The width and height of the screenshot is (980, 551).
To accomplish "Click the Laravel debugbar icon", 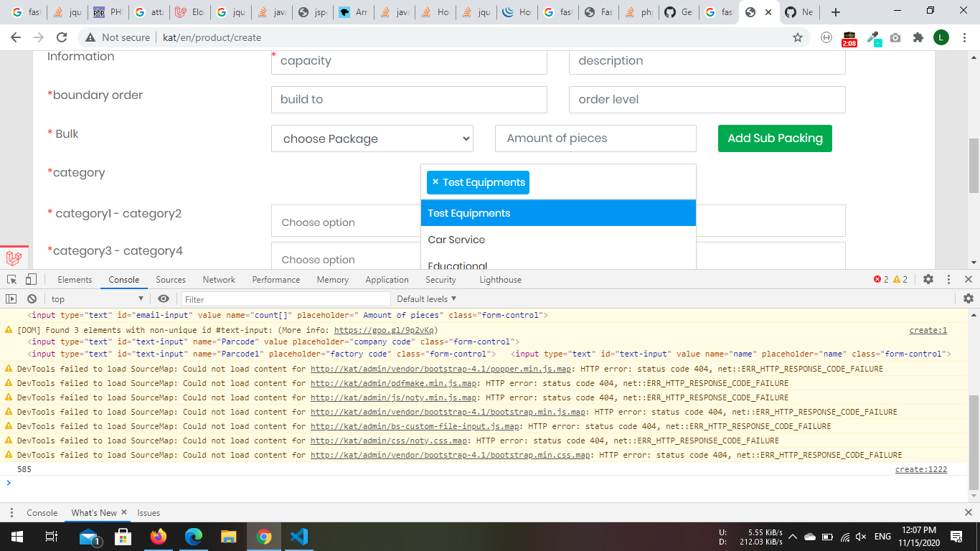I will coord(14,258).
